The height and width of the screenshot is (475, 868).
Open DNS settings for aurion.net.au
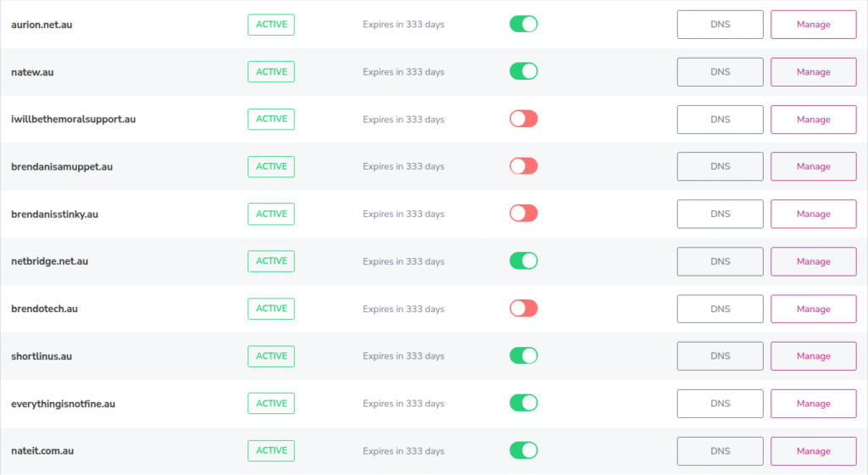(720, 25)
